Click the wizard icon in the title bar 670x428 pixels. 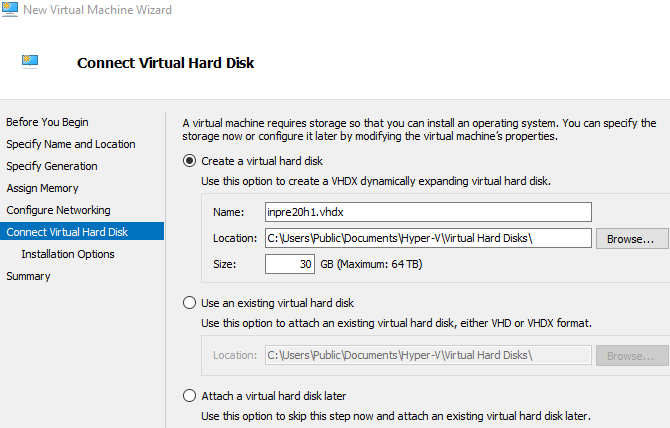point(9,10)
